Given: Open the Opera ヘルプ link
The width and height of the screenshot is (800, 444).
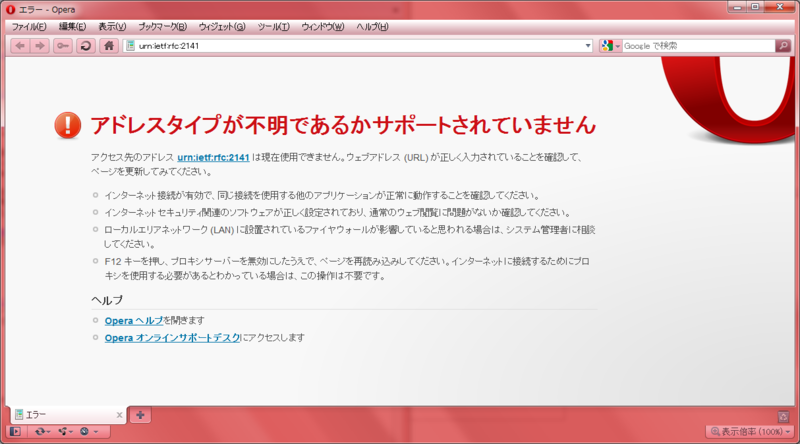Looking at the screenshot, I should 134,320.
